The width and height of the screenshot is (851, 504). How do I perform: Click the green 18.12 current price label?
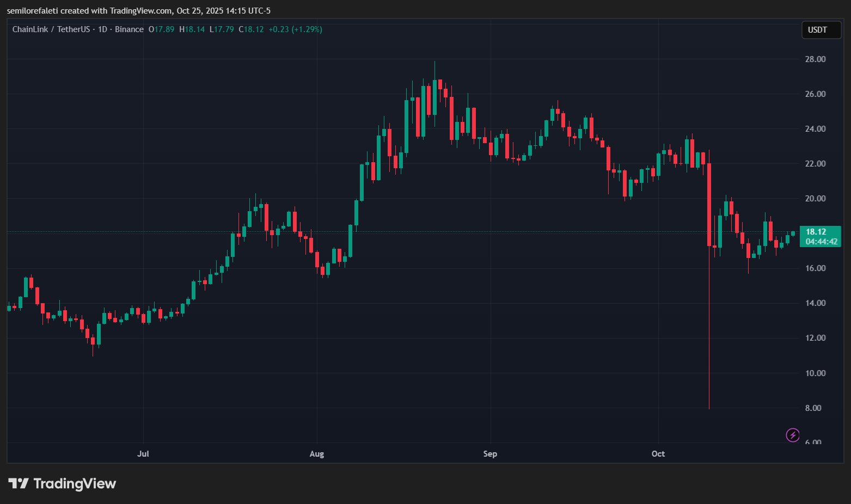pyautogui.click(x=816, y=232)
